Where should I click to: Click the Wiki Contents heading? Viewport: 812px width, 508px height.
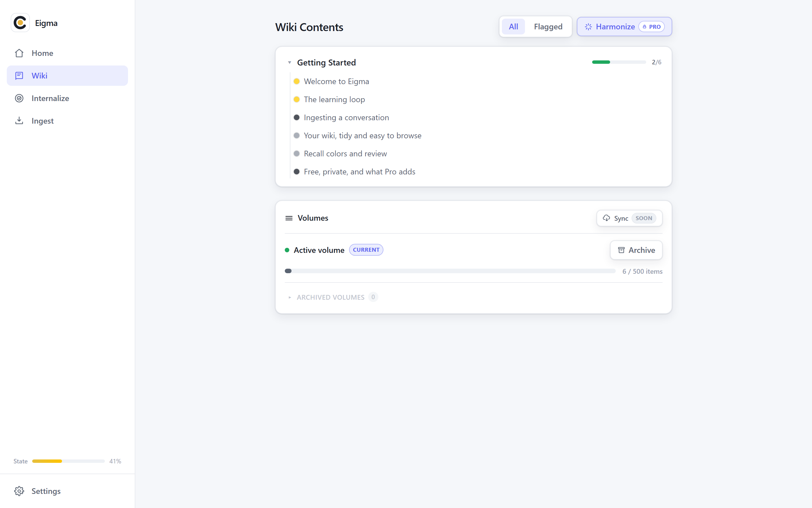click(x=309, y=27)
